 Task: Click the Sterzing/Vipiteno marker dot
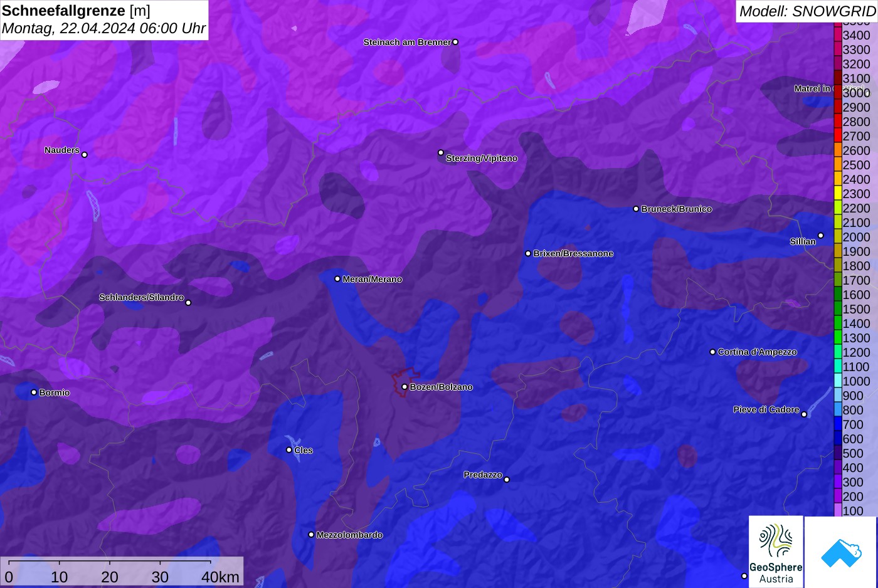(441, 152)
